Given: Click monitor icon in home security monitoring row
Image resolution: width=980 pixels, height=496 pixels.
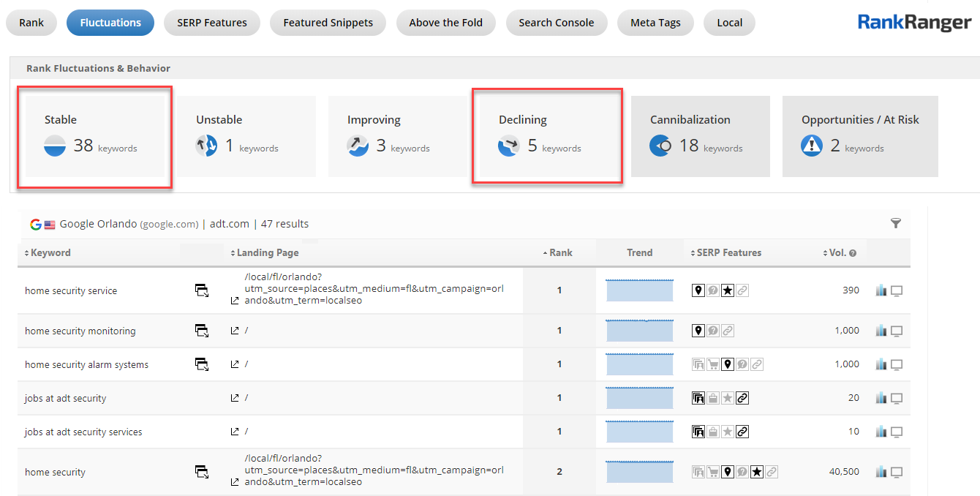Looking at the screenshot, I should [x=897, y=331].
